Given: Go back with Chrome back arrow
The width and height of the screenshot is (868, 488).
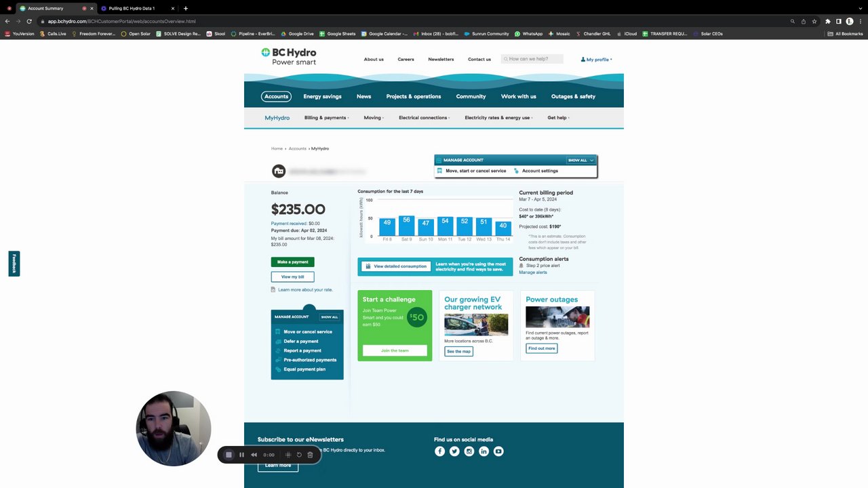Looking at the screenshot, I should pyautogui.click(x=7, y=21).
